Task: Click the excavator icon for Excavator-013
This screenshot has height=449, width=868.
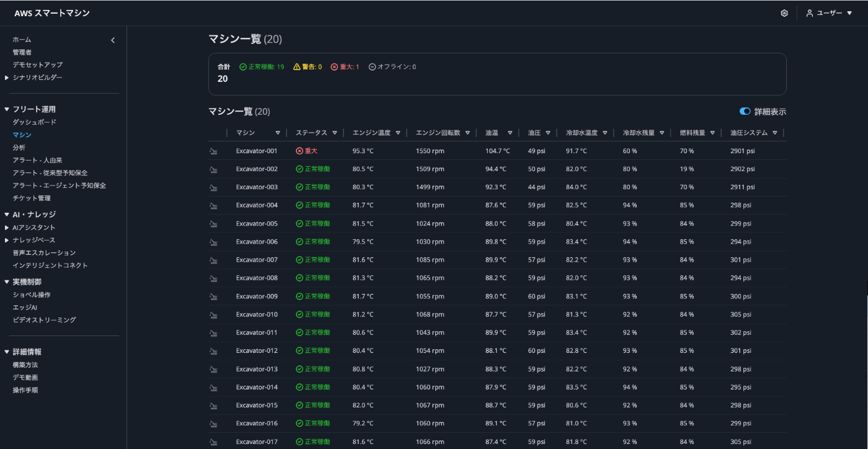Action: [213, 370]
